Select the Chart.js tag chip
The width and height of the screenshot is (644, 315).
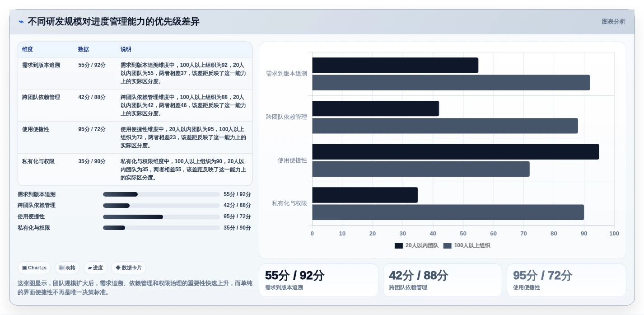(34, 268)
